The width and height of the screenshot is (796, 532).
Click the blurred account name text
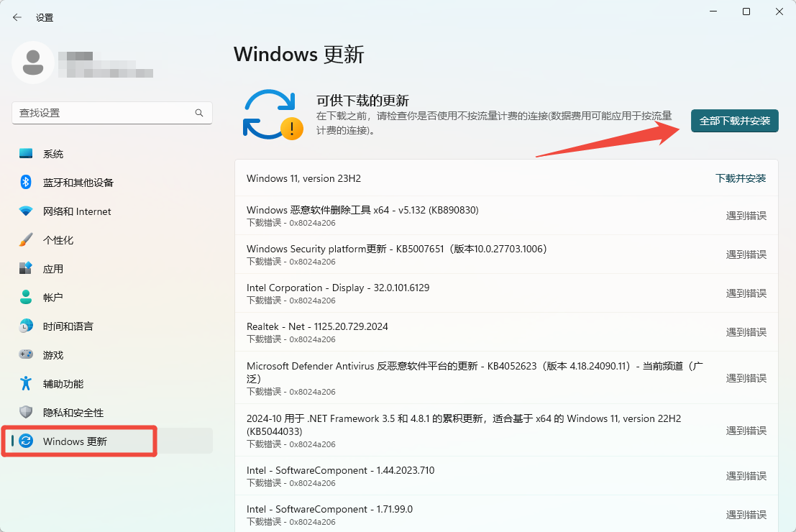pyautogui.click(x=106, y=65)
